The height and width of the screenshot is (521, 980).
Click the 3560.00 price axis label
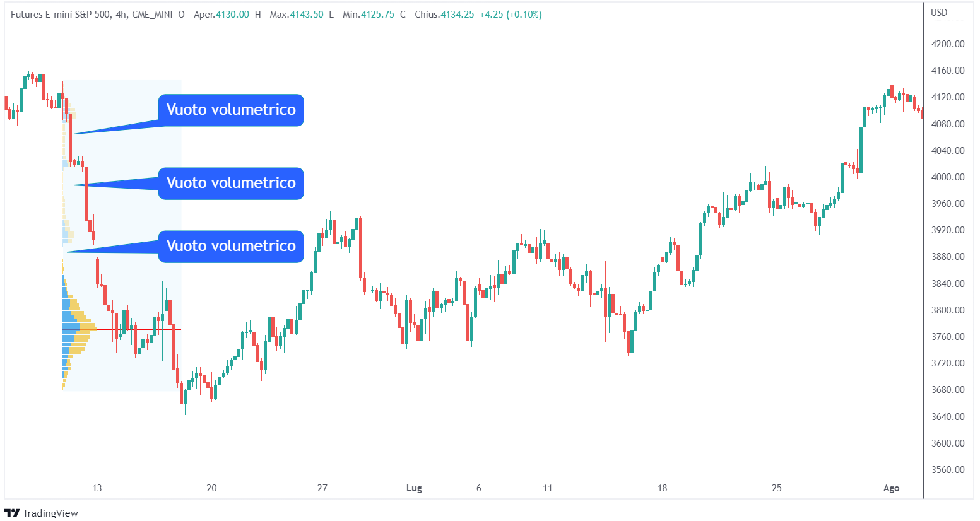(948, 470)
